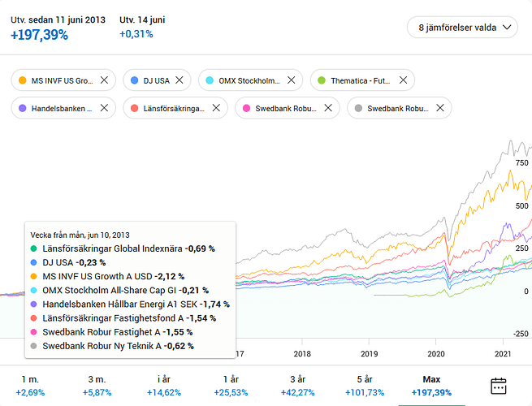Click tooltip row 'Swedbank Robur Ny Teknik A'
Viewport: 532px width, 406px height.
pyautogui.click(x=112, y=346)
